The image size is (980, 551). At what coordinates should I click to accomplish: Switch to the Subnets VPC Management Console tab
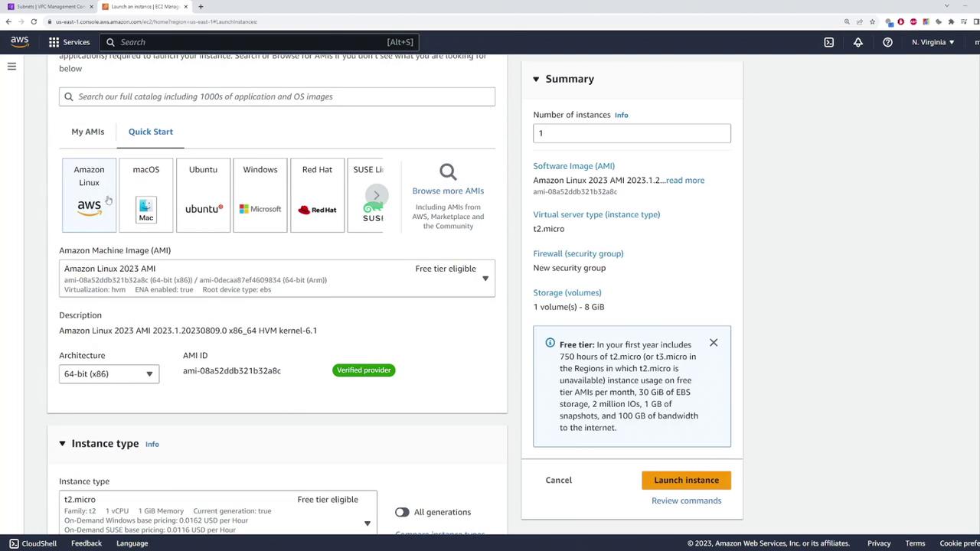(x=50, y=7)
